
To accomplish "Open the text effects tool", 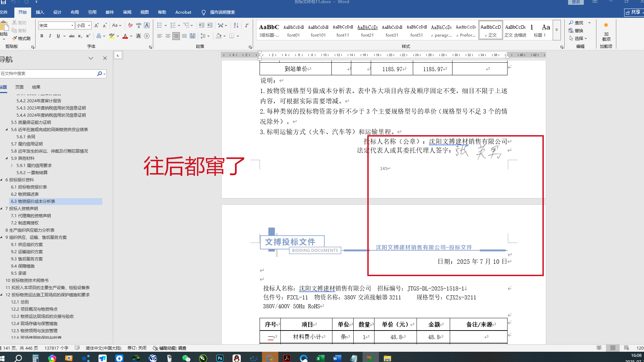I will [99, 36].
